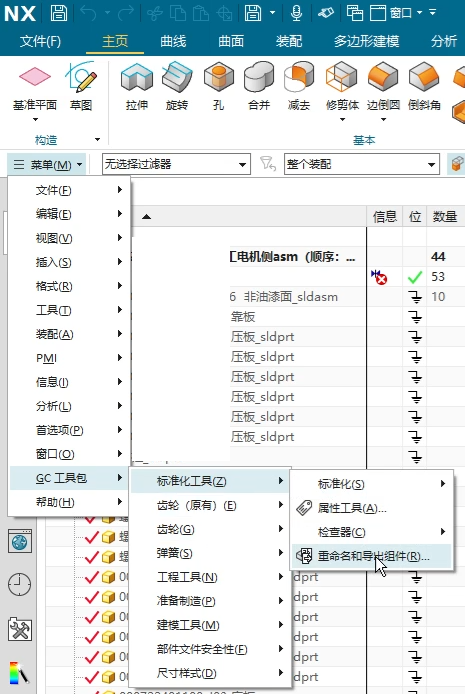The height and width of the screenshot is (694, 465).
Task: Open the history clock sidebar icon
Action: 19,584
